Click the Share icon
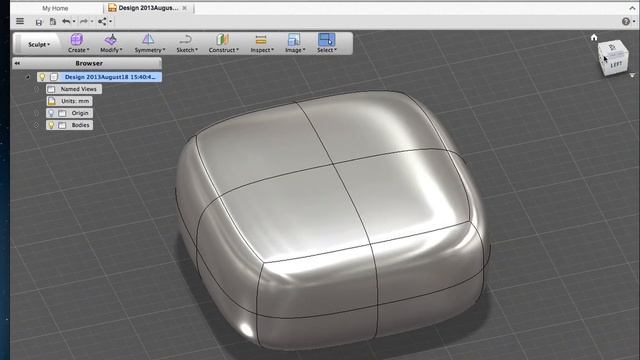The height and width of the screenshot is (360, 640). pyautogui.click(x=102, y=21)
